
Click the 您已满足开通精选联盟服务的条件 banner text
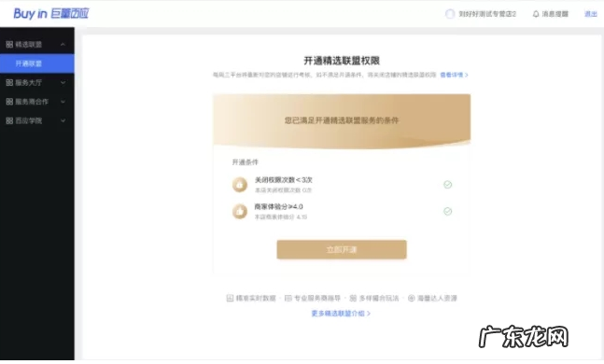[342, 120]
